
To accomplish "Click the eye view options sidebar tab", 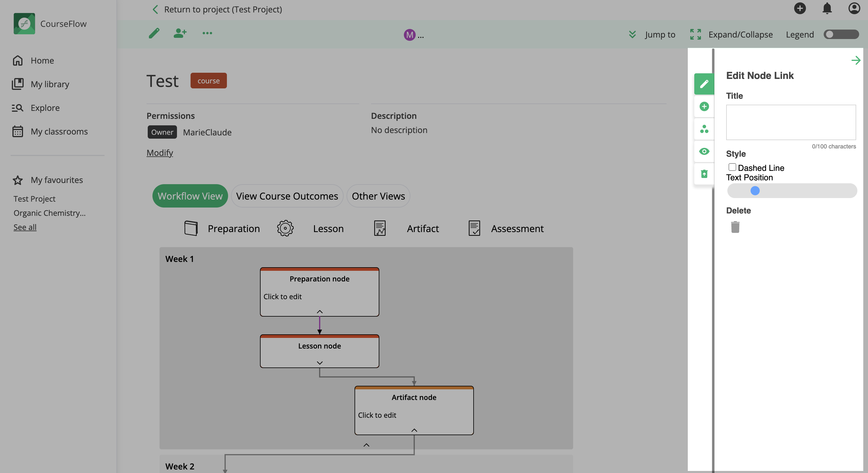I will point(704,151).
